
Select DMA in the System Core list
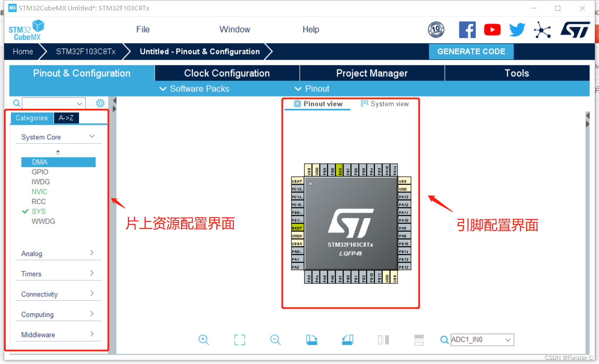[x=58, y=162]
